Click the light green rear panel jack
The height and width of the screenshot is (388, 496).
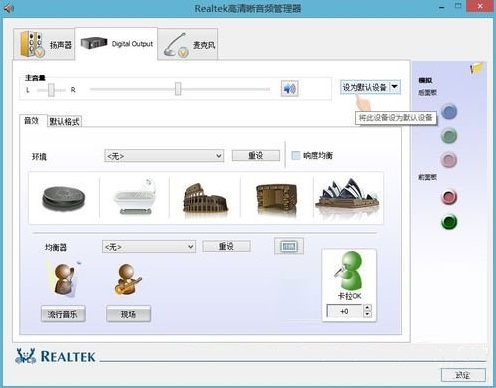(x=449, y=136)
